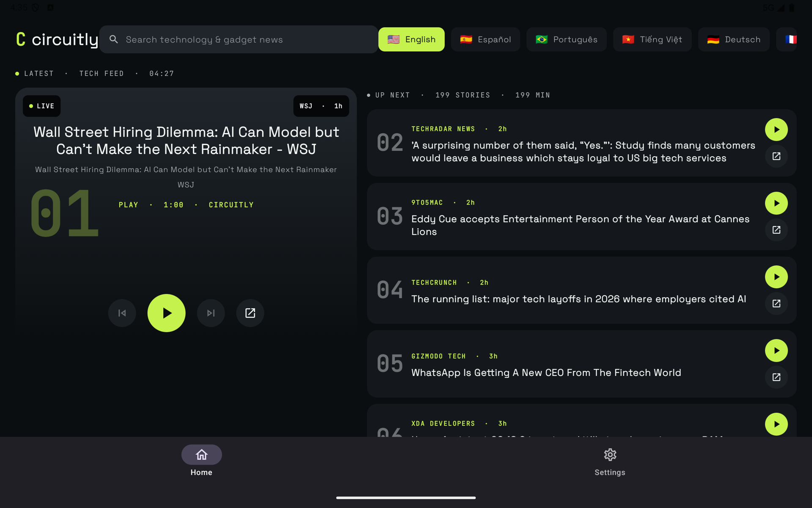Click the WSJ 1h source badge
The width and height of the screenshot is (812, 508).
pyautogui.click(x=321, y=106)
